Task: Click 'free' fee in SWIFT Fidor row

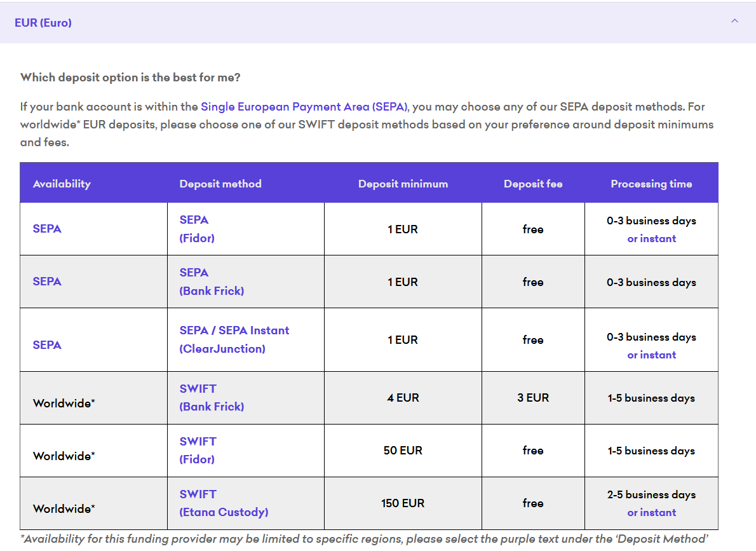Action: [x=533, y=450]
